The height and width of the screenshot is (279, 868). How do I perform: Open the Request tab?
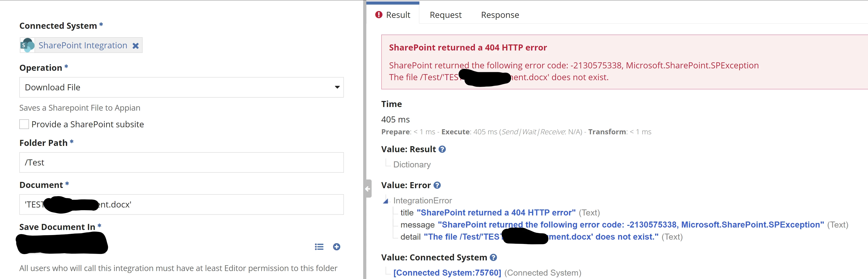tap(445, 15)
